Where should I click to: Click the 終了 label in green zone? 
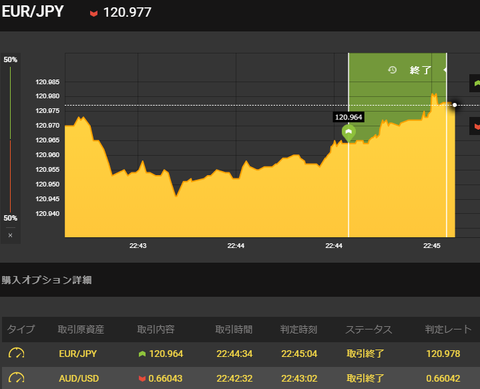coord(420,70)
